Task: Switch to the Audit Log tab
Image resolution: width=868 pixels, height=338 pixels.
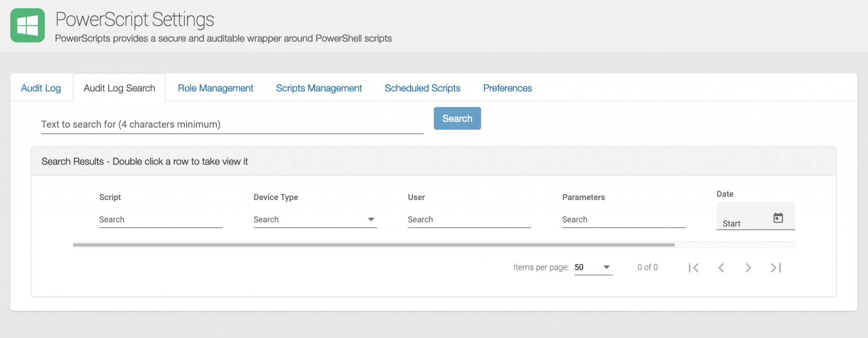Action: click(41, 88)
